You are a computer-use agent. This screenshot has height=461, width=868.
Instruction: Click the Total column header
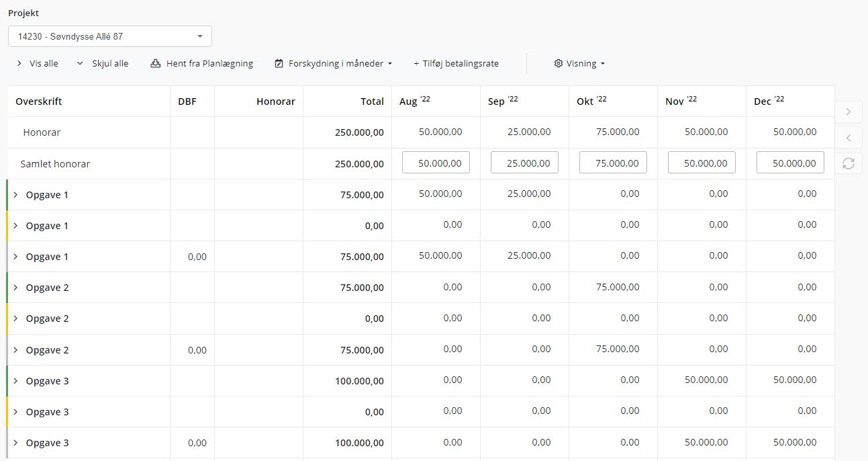(x=372, y=101)
